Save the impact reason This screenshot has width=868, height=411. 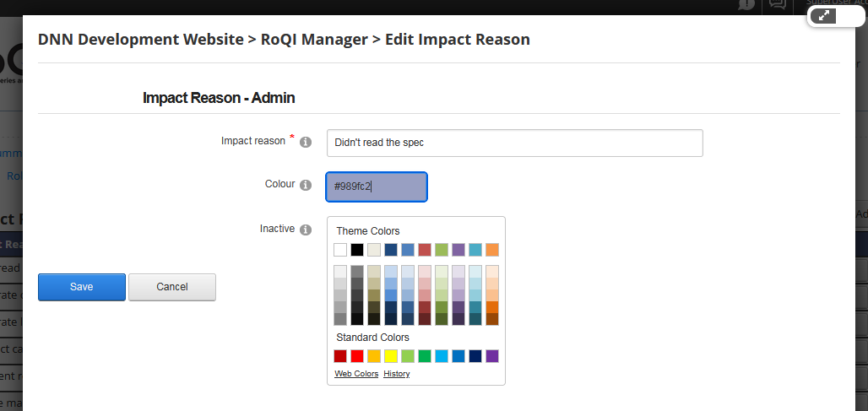tap(82, 287)
